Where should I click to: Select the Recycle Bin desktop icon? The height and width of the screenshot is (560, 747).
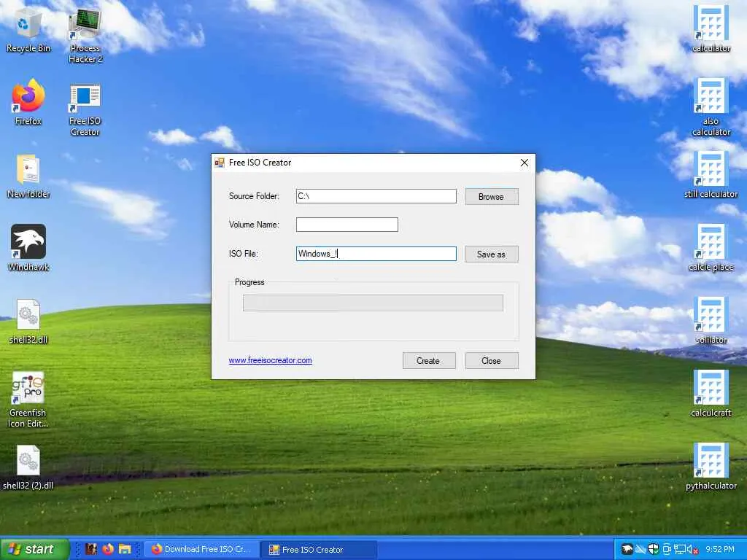pos(28,29)
